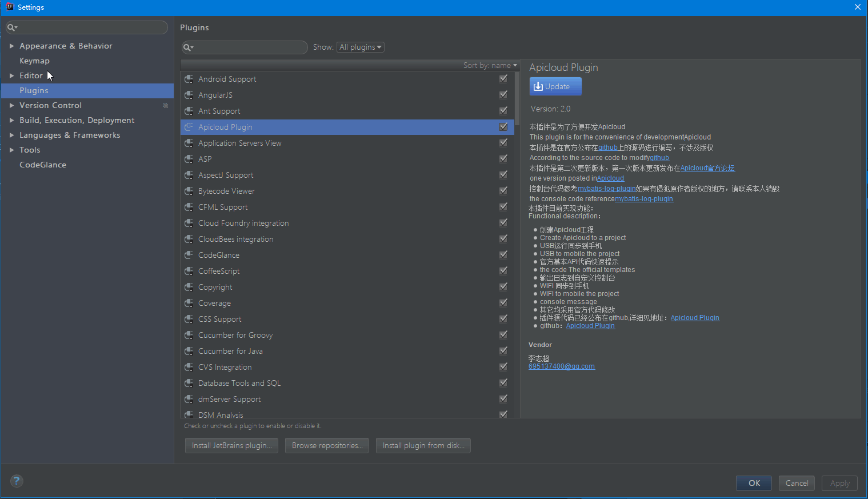Disable the Apicloud Plugin checkbox
The image size is (868, 499).
(503, 127)
